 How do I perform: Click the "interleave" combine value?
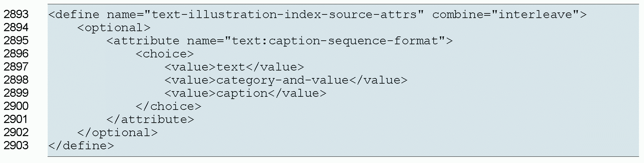(x=535, y=15)
